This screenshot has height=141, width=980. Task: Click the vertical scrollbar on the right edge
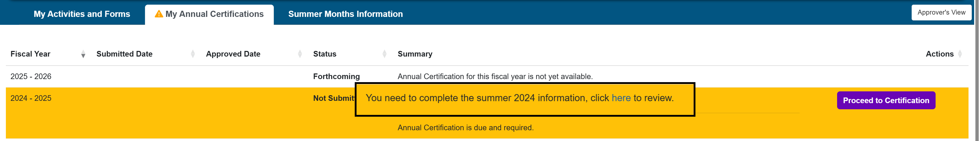pyautogui.click(x=977, y=71)
